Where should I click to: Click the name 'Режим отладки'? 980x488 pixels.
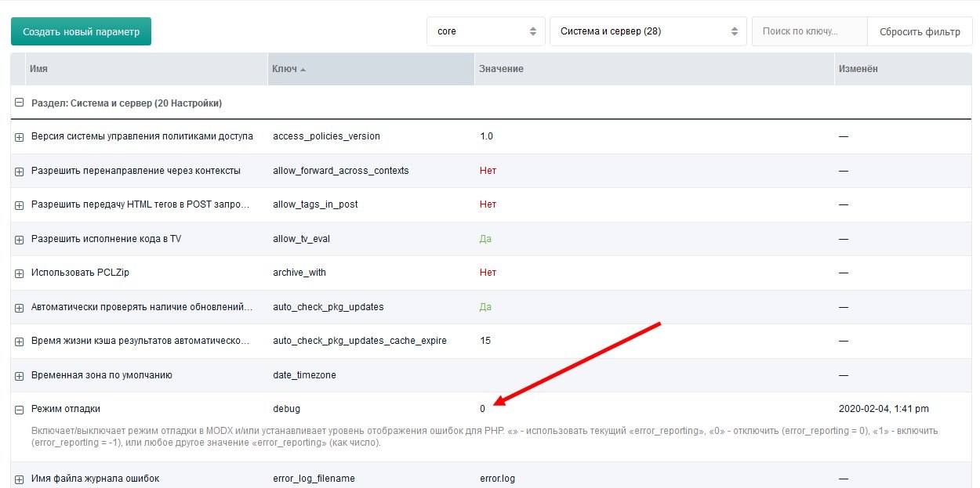pyautogui.click(x=66, y=409)
